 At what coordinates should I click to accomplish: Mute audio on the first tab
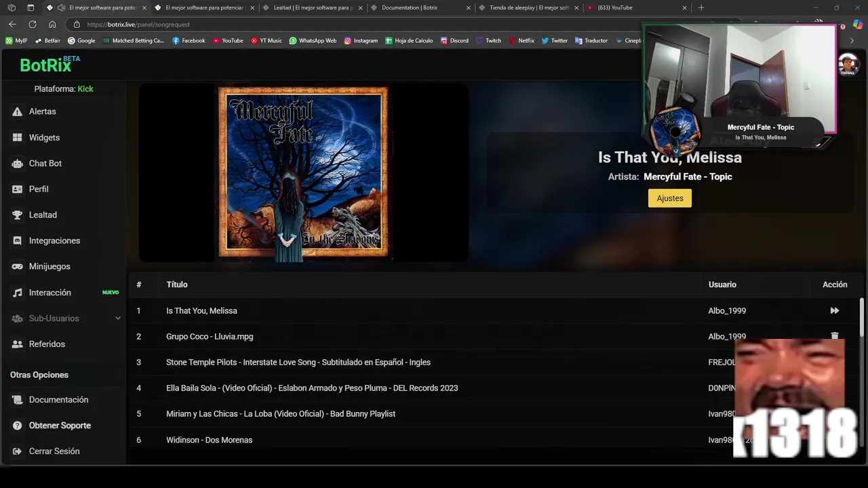61,7
